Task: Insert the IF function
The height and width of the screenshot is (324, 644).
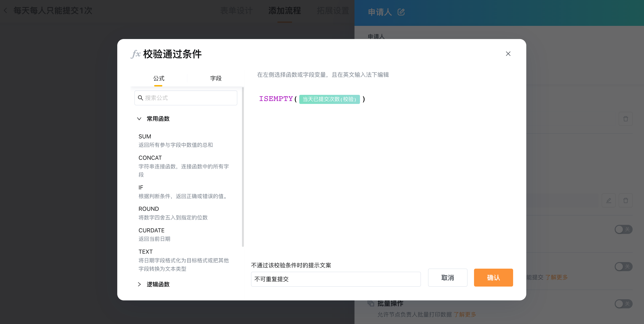Action: [141, 187]
